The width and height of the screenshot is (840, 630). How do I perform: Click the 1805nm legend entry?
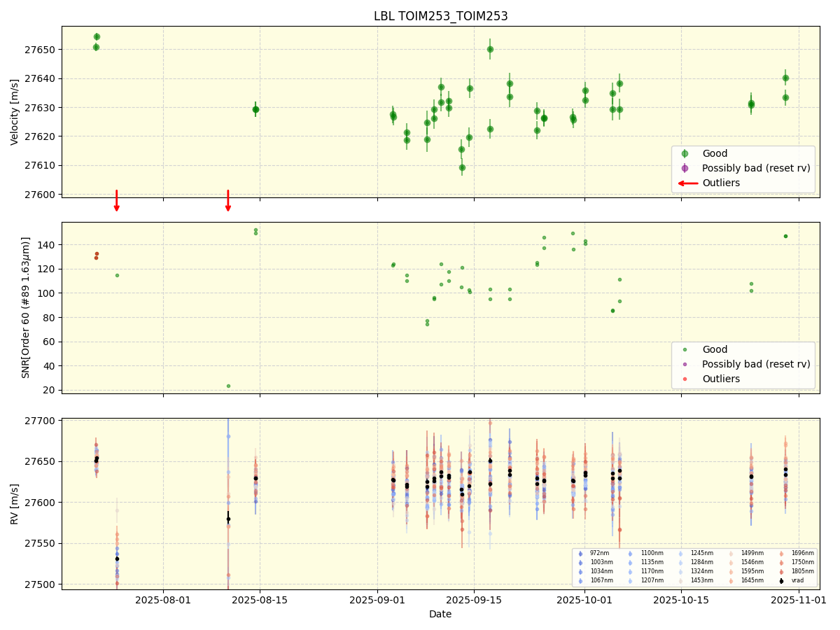[x=797, y=571]
